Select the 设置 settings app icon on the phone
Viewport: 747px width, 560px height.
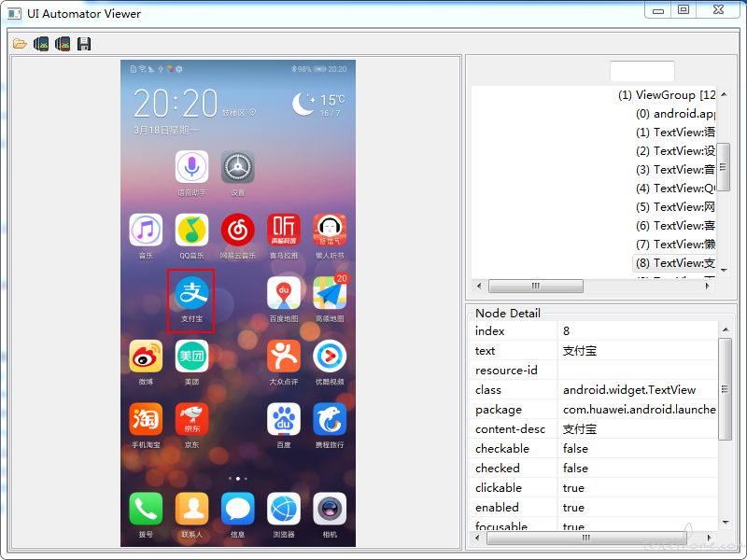pos(238,167)
